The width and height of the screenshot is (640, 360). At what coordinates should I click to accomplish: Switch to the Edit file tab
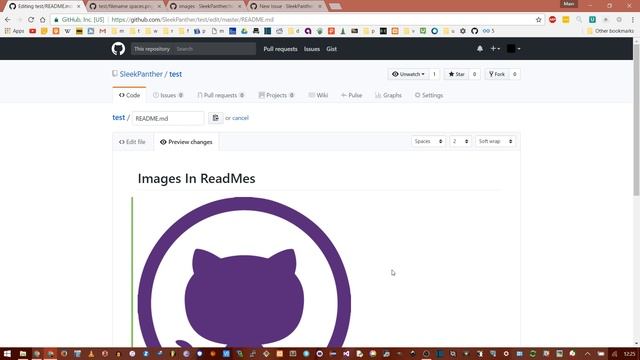click(132, 142)
